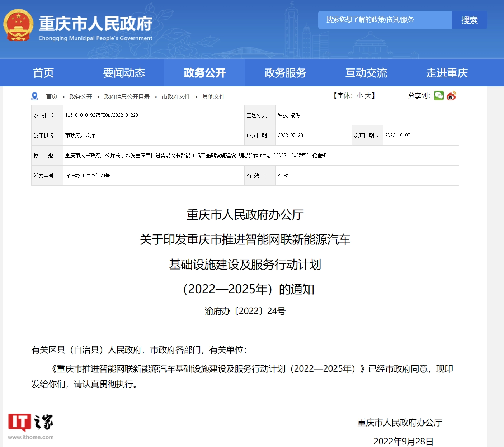Share the page to WeChat
This screenshot has height=447, width=504.
[x=439, y=96]
